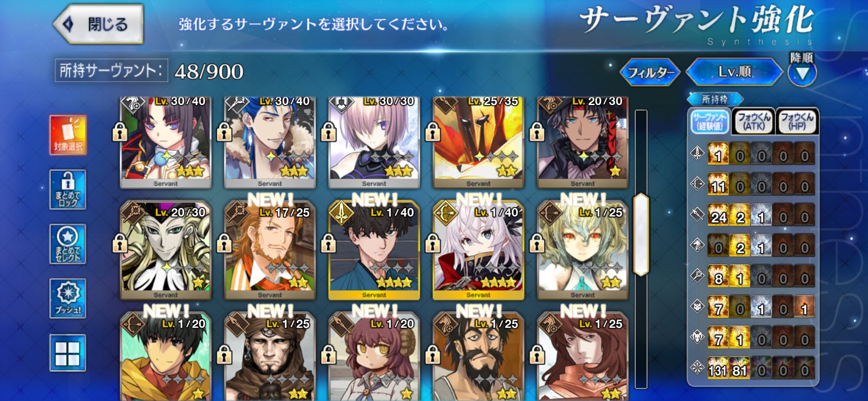This screenshot has height=401, width=868.
Task: Tap the 対象選択 target selection icon
Action: 68,135
